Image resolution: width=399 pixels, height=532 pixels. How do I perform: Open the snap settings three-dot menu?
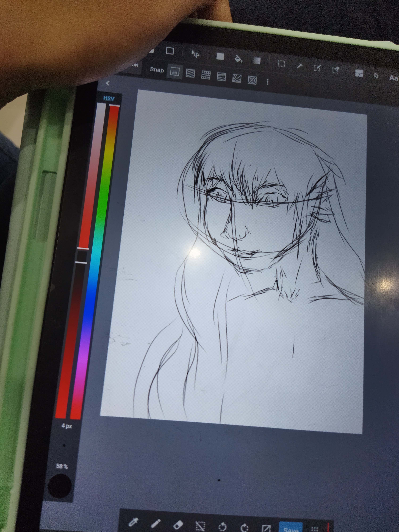click(x=267, y=82)
